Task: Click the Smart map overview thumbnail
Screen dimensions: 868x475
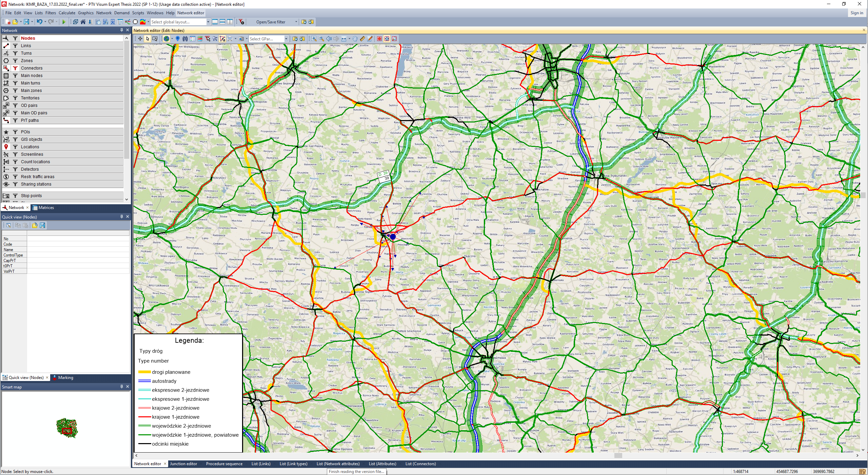Action: pyautogui.click(x=67, y=428)
